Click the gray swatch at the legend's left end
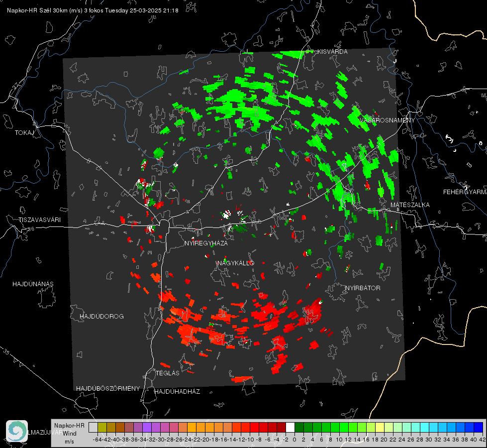Viewport: 487px width, 448px height. pyautogui.click(x=93, y=427)
